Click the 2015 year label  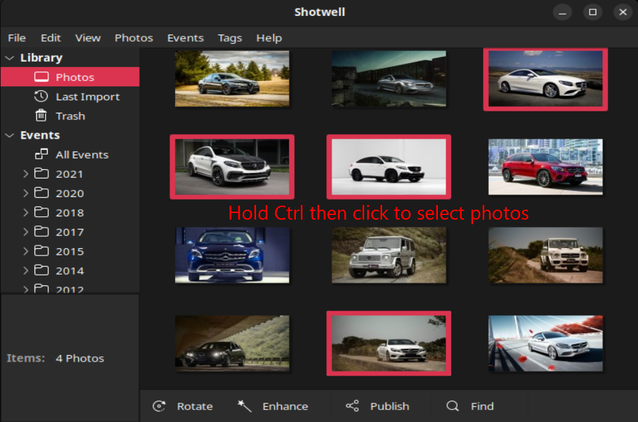coord(70,251)
